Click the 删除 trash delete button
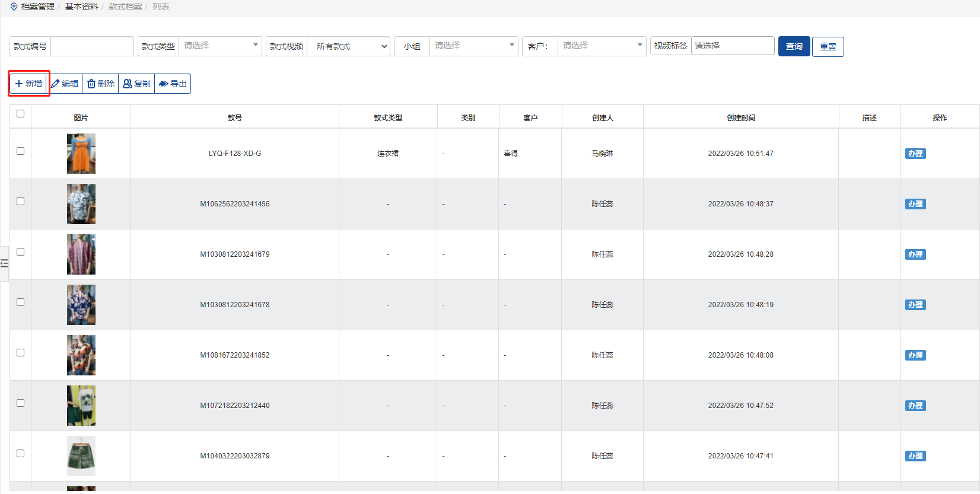980x494 pixels. click(x=101, y=84)
